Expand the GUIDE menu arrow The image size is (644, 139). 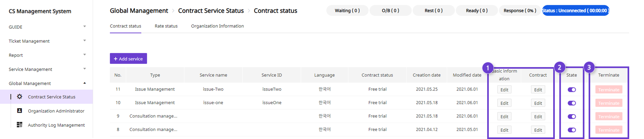click(85, 27)
